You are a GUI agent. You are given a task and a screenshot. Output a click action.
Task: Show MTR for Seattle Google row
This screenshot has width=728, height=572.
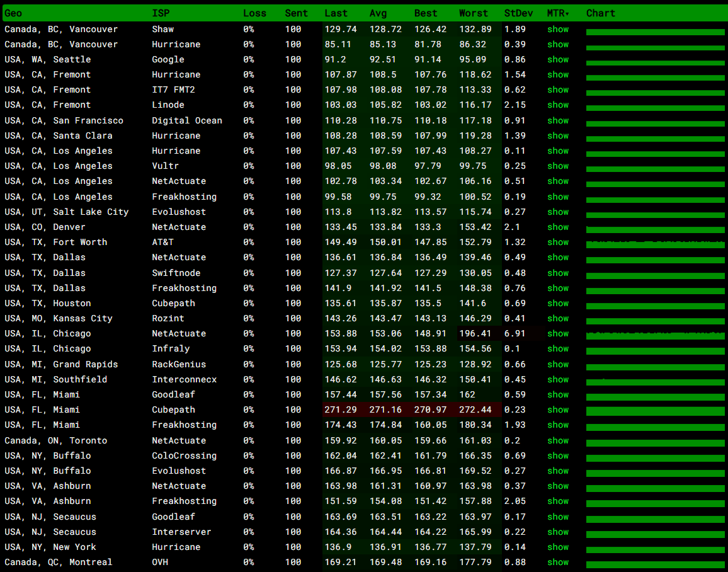click(x=557, y=59)
